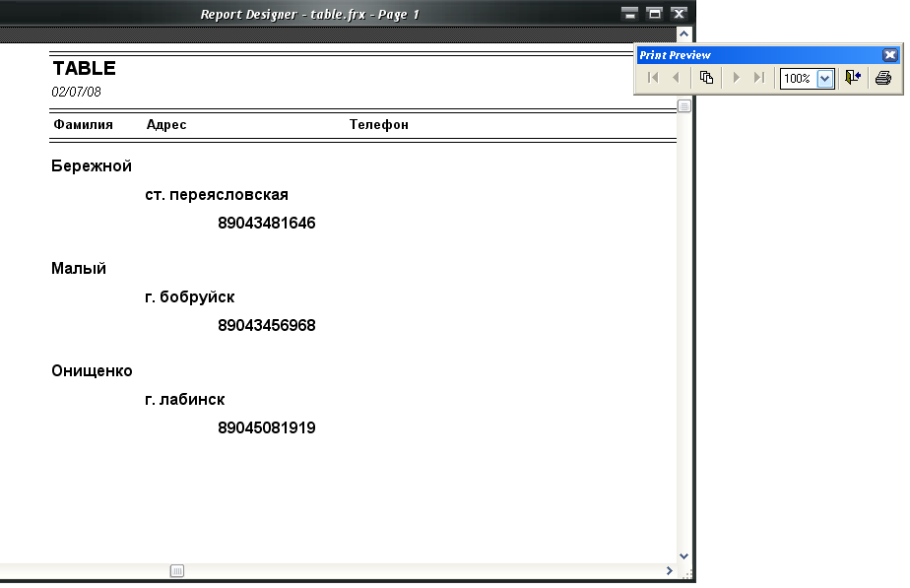This screenshot has width=910, height=588.
Task: Click the address г. лабинск
Action: pos(184,399)
